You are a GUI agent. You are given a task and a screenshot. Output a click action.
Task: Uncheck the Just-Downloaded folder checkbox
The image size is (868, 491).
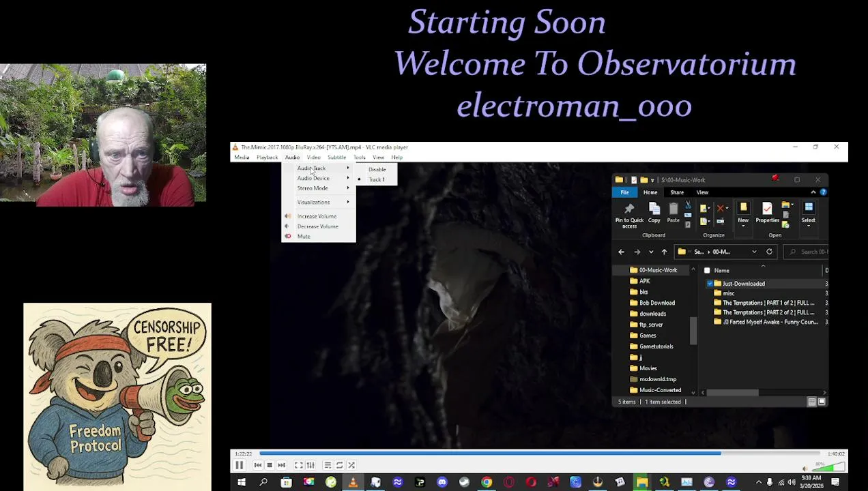coord(710,284)
